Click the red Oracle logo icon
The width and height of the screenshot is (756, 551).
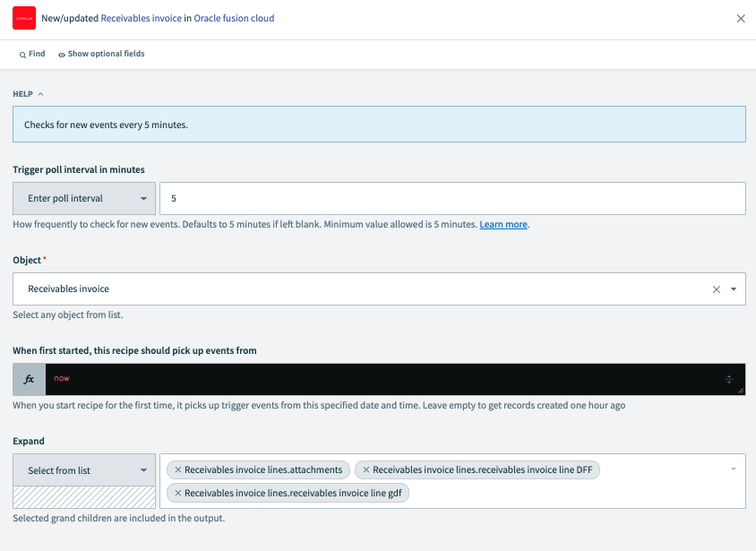click(x=24, y=18)
